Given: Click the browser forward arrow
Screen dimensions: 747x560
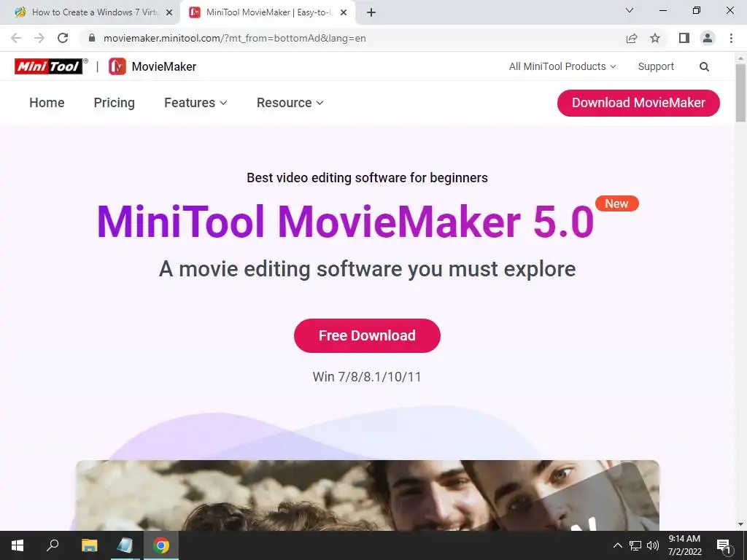Looking at the screenshot, I should 39,38.
